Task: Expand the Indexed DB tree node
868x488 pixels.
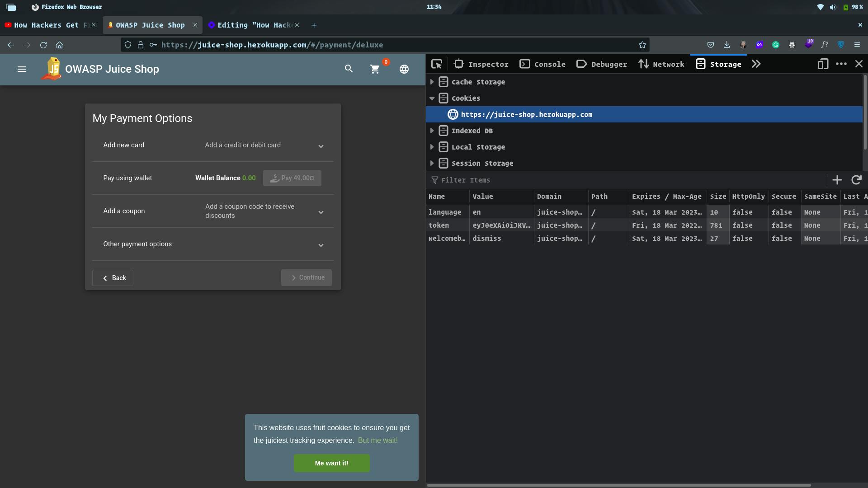Action: pos(432,131)
